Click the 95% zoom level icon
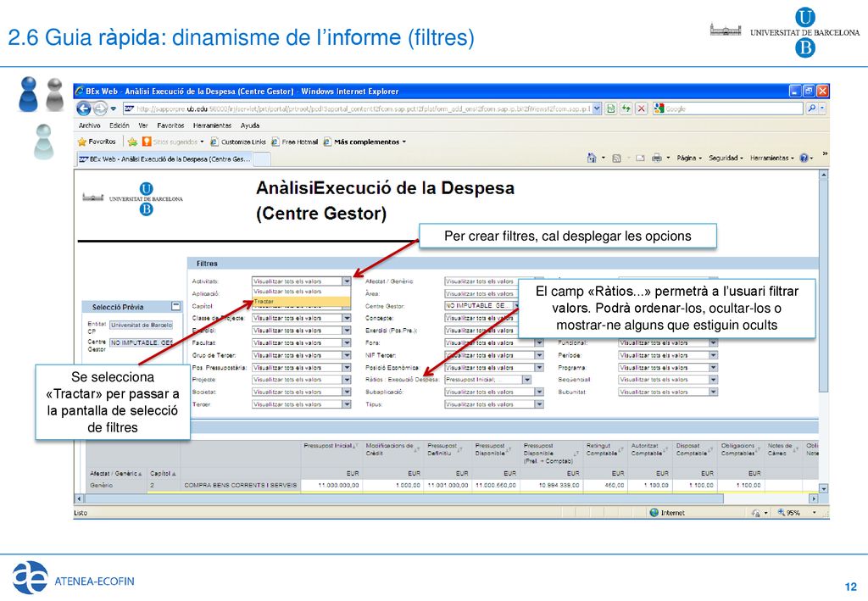This screenshot has height=601, width=868. 781,513
